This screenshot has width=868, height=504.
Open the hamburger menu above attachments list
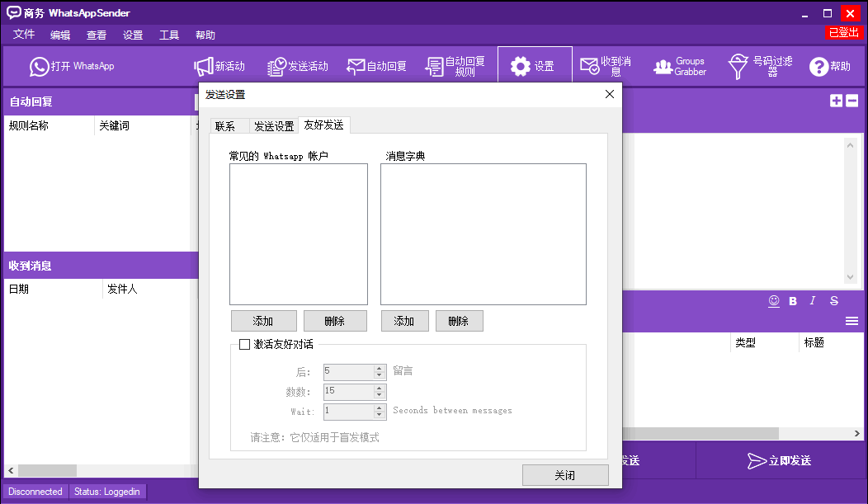click(x=852, y=321)
